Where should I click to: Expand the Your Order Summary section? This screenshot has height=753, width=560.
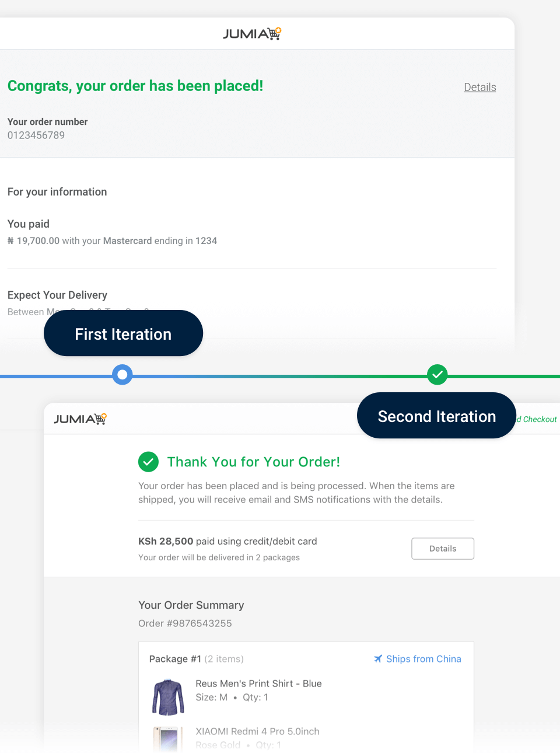(191, 605)
